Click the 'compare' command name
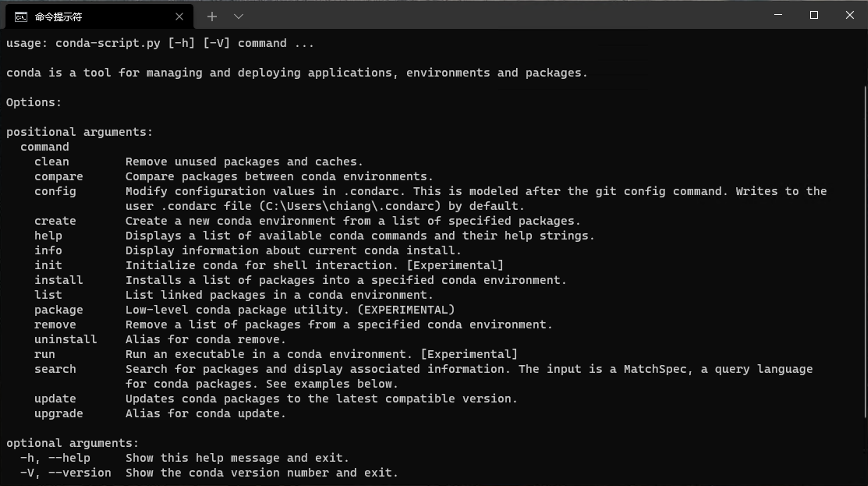The width and height of the screenshot is (868, 486). [x=58, y=177]
